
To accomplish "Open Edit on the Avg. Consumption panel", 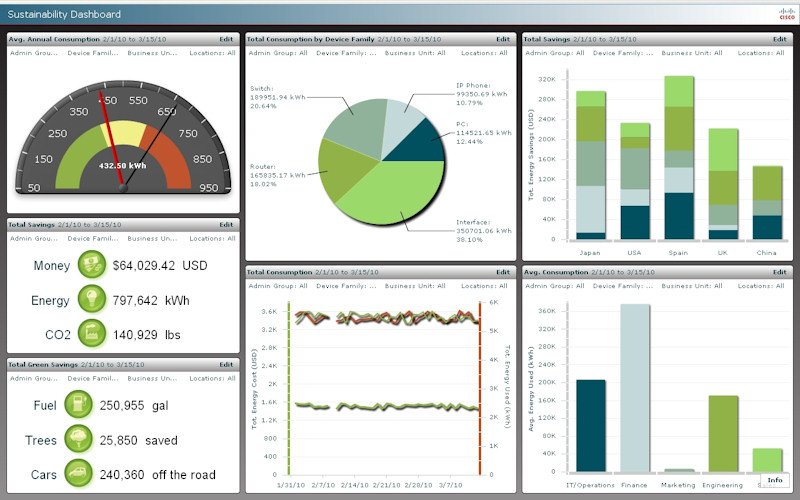I will click(779, 272).
